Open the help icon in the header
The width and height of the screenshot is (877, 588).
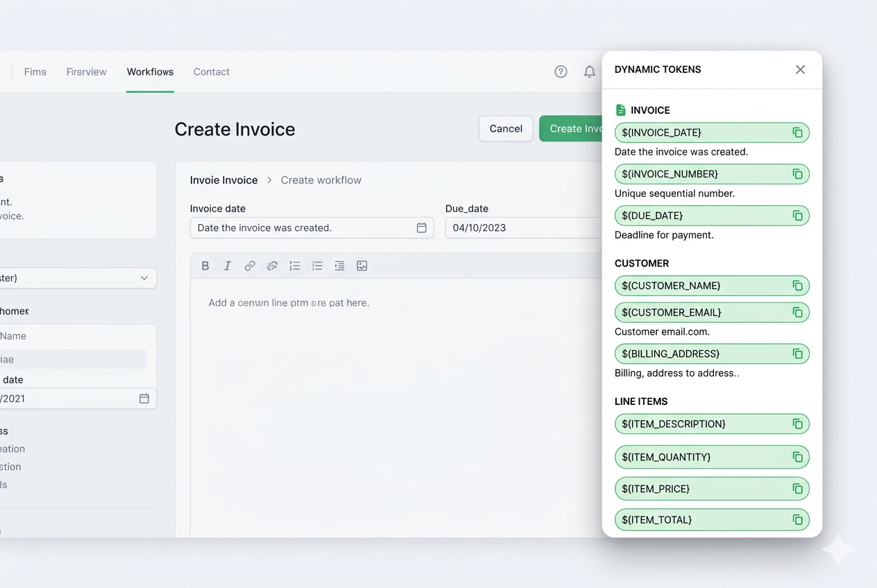click(561, 71)
